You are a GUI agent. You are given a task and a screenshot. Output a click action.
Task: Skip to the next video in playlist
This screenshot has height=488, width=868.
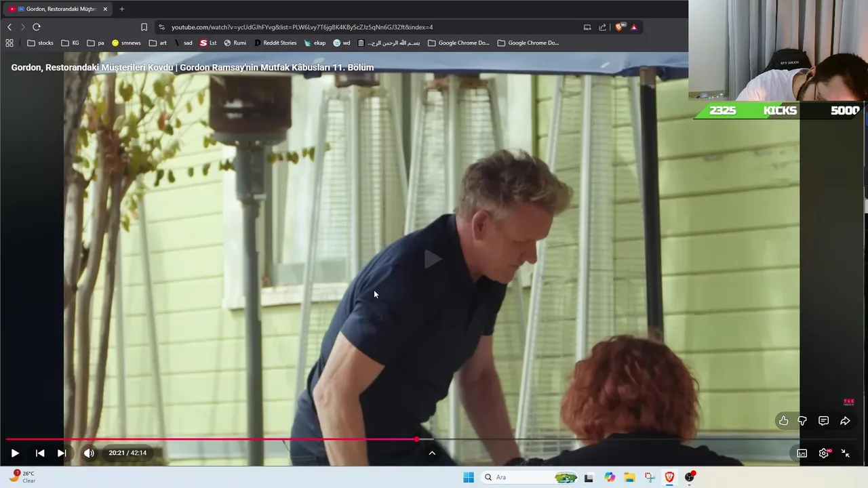point(62,453)
